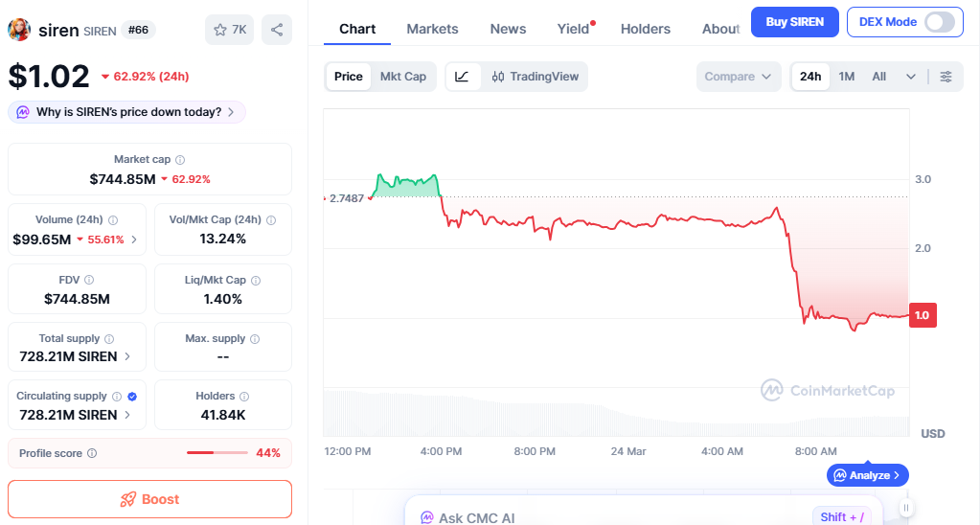Click the Profile score progress bar
The width and height of the screenshot is (980, 525).
click(x=217, y=452)
